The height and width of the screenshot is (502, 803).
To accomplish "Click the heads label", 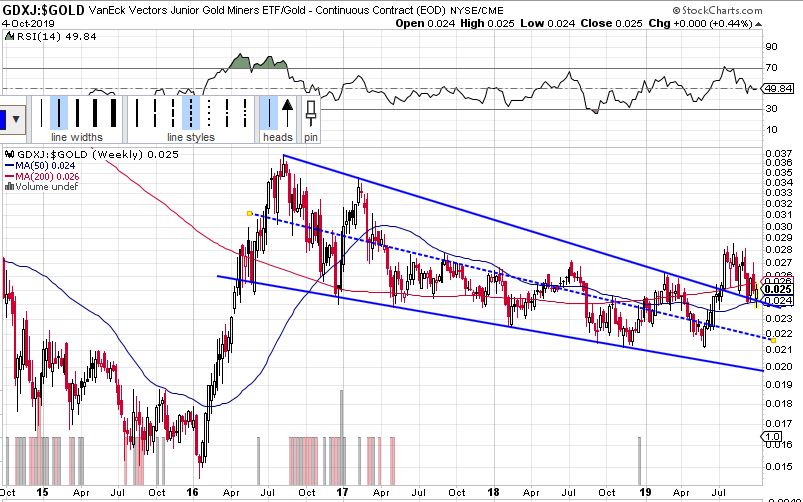I will 278,137.
